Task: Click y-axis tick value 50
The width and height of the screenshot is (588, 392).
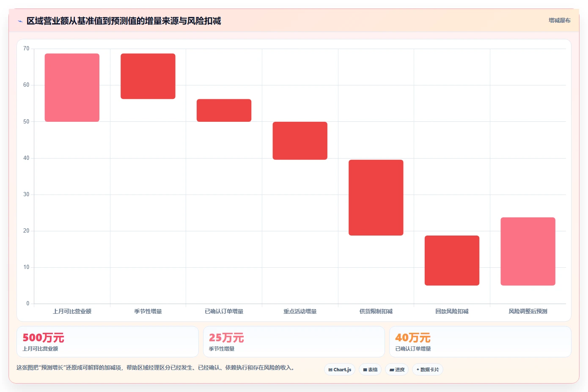Action: coord(26,122)
